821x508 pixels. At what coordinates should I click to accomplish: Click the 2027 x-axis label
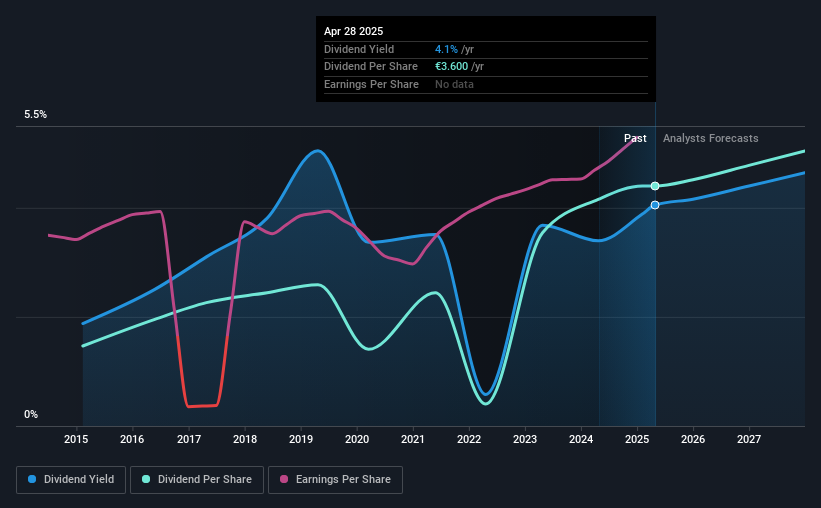pyautogui.click(x=749, y=439)
